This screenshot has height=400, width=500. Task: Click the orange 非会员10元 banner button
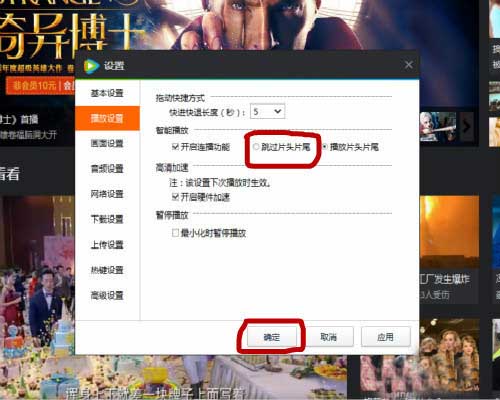pos(41,86)
